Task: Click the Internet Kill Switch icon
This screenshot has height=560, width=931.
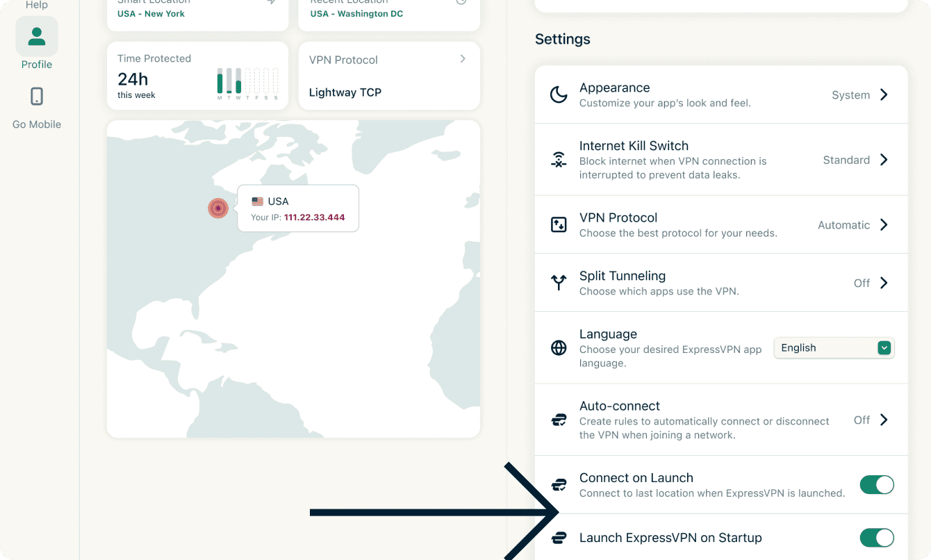Action: (x=559, y=160)
